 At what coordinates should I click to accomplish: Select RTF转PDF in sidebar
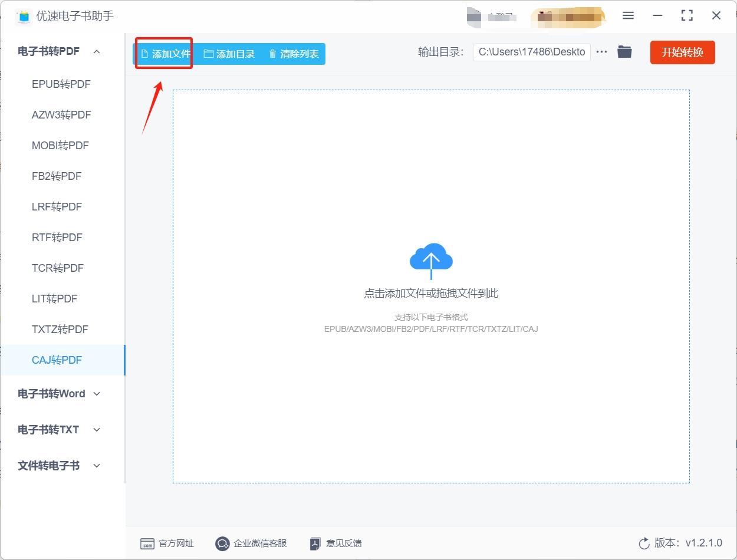62,238
